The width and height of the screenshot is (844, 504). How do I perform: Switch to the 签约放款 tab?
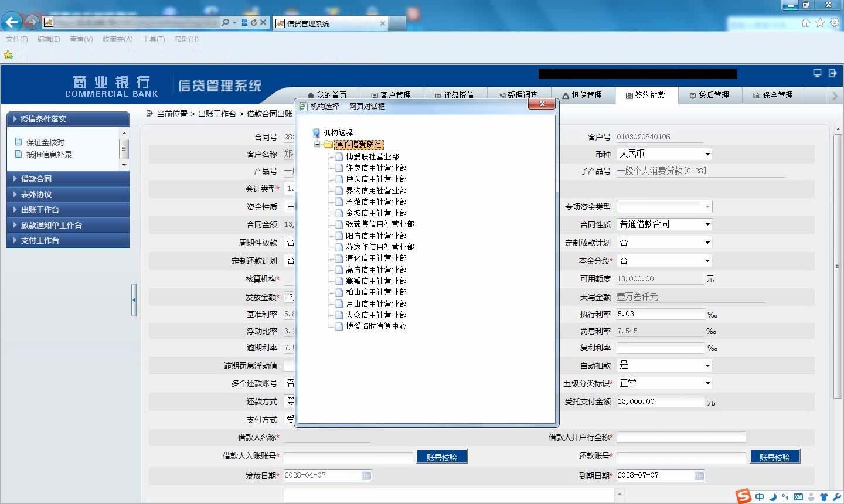645,95
